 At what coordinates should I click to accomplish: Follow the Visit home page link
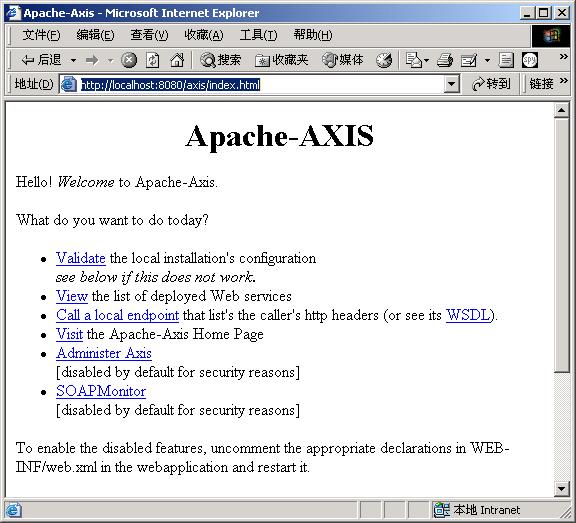click(x=69, y=334)
